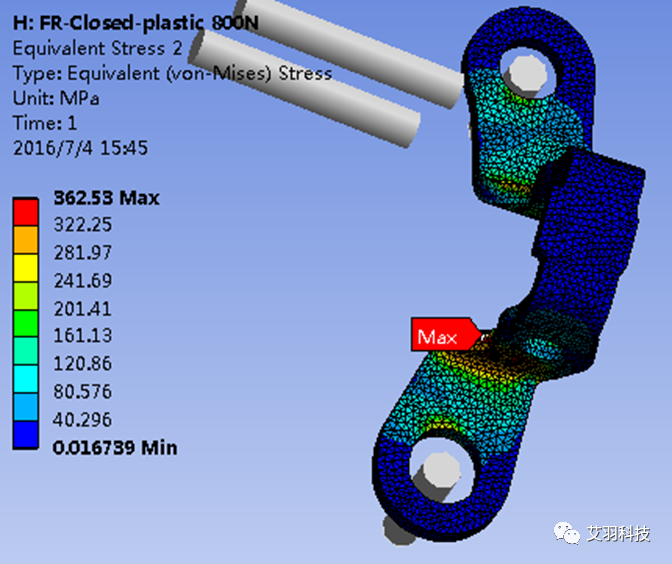Click the legend value 120.86
672x564 pixels.
[x=83, y=363]
